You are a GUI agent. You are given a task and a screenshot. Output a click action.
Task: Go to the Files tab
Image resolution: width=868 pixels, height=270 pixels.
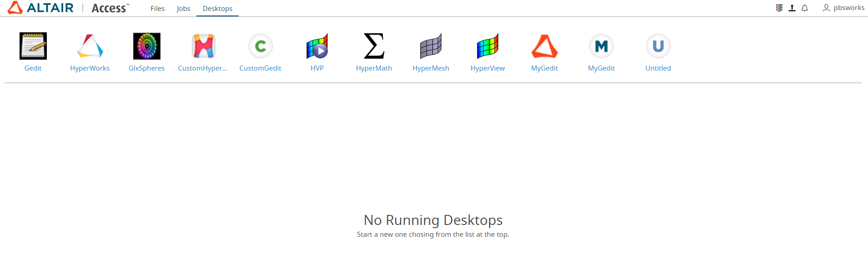pos(158,8)
